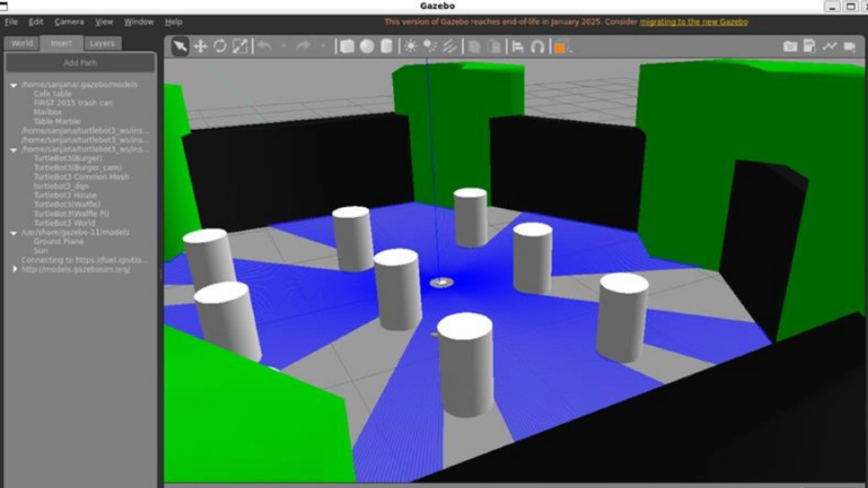Follow the migrating to new Gazebo link

pyautogui.click(x=693, y=22)
